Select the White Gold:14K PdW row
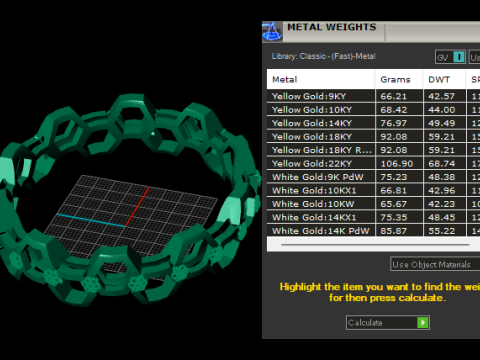This screenshot has width=480, height=360. (373, 231)
